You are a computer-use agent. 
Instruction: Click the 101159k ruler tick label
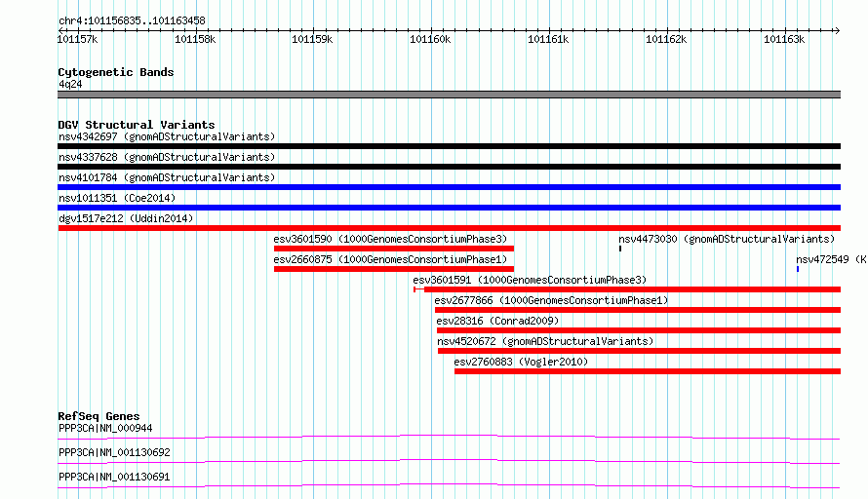312,39
